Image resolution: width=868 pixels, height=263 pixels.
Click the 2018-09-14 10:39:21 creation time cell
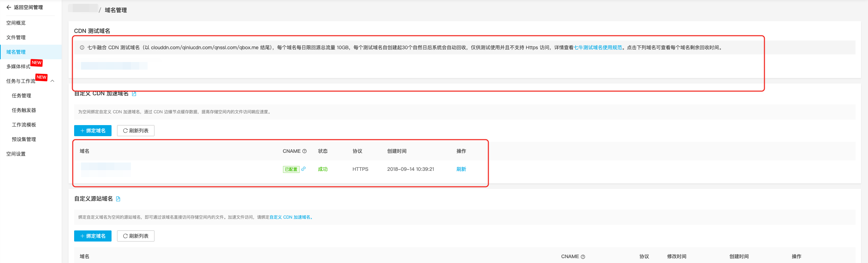(410, 169)
